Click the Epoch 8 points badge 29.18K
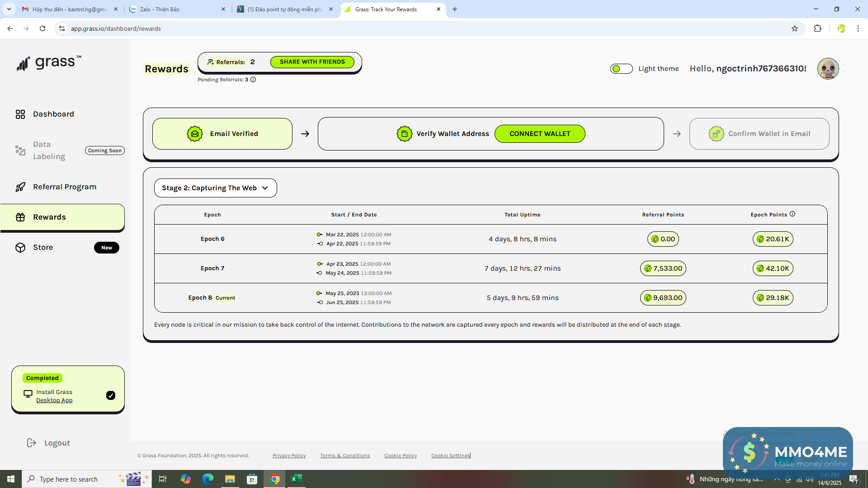The width and height of the screenshot is (868, 488). point(773,298)
